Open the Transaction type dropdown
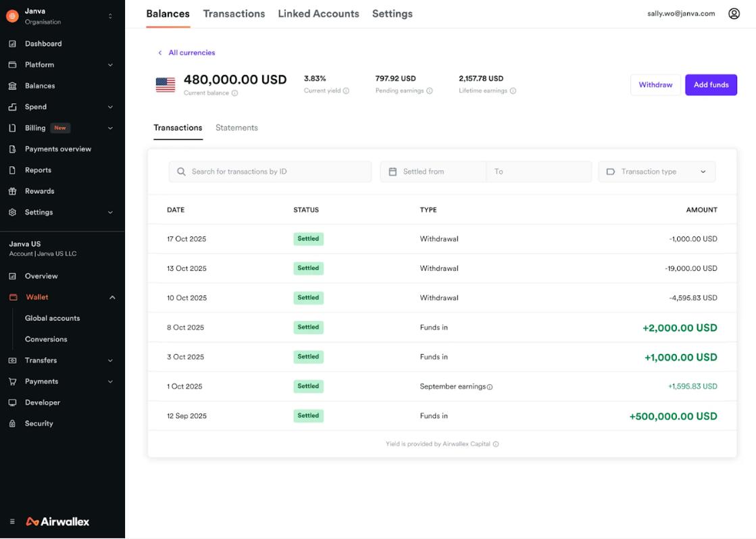756x539 pixels. pos(656,172)
